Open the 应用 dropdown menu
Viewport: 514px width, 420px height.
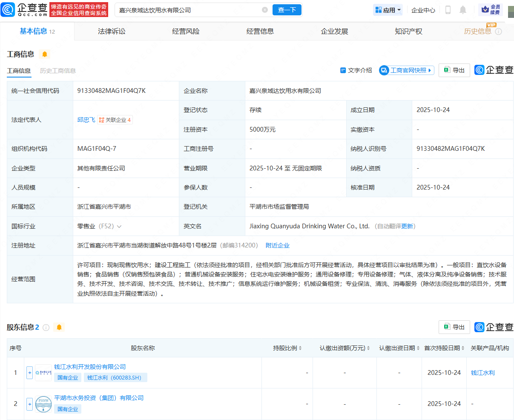click(x=388, y=9)
